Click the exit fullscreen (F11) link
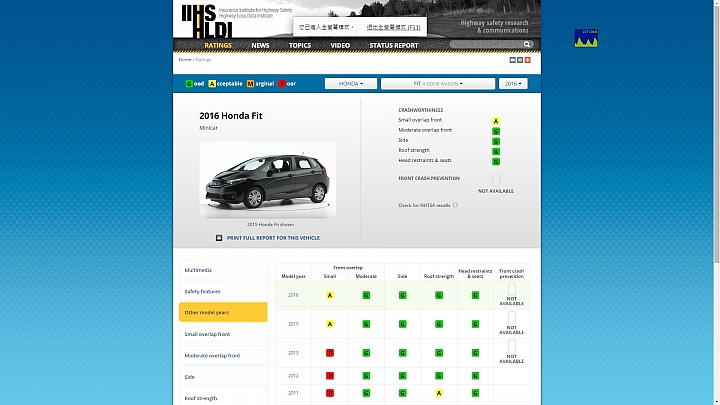The image size is (720, 405). (394, 27)
